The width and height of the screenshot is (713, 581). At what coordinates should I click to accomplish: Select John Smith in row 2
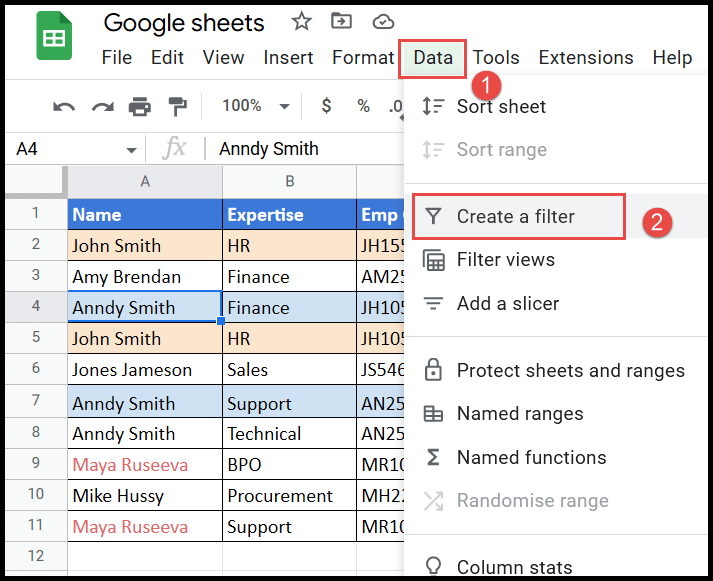tap(145, 245)
